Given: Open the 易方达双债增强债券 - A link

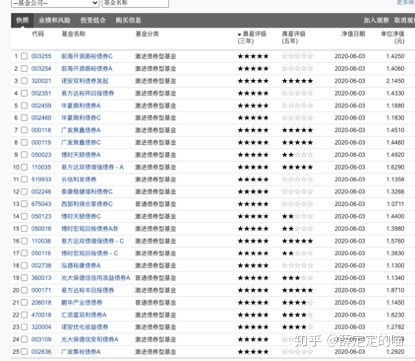Looking at the screenshot, I should (92, 167).
